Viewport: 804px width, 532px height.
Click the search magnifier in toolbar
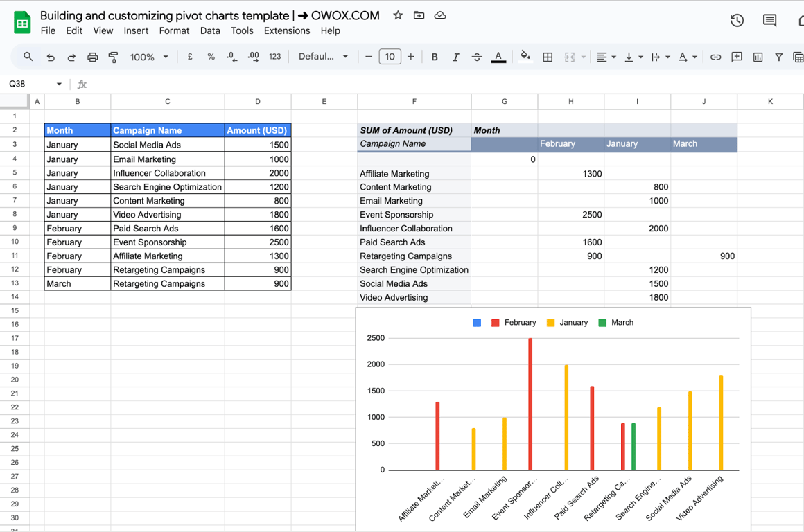(x=28, y=57)
